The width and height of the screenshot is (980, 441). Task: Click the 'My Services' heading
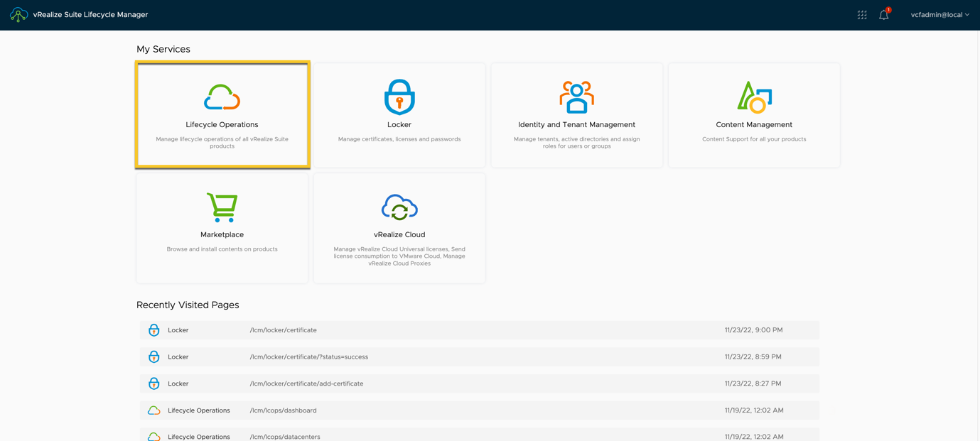[163, 49]
